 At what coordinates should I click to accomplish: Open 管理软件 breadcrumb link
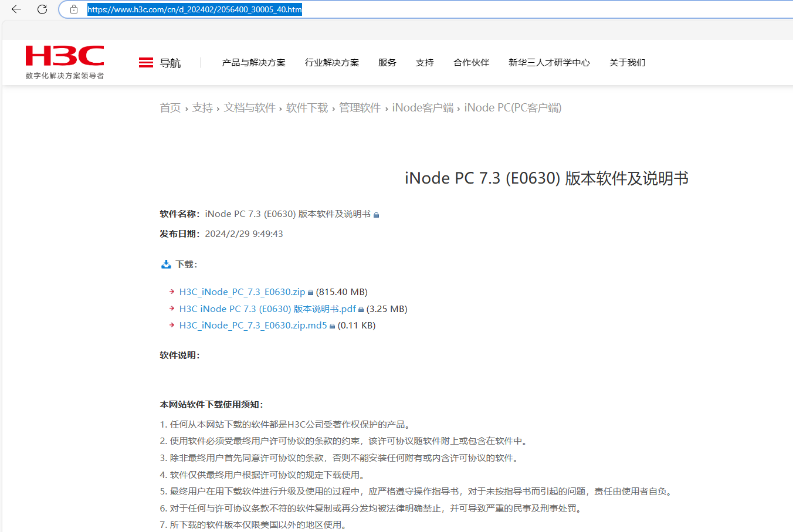pos(360,108)
